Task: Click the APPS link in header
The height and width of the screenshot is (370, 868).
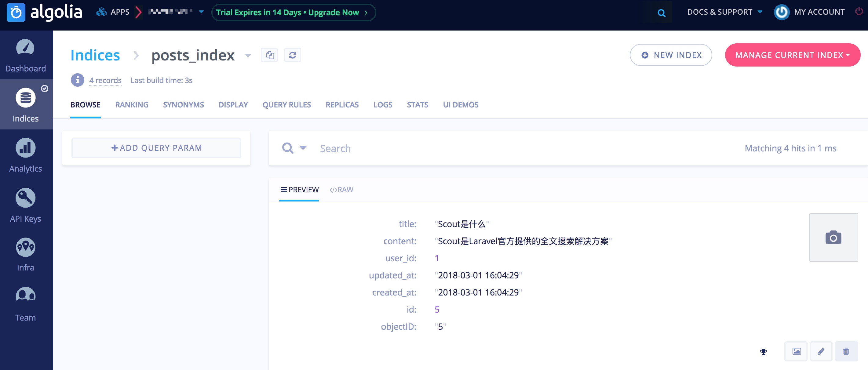Action: coord(120,12)
